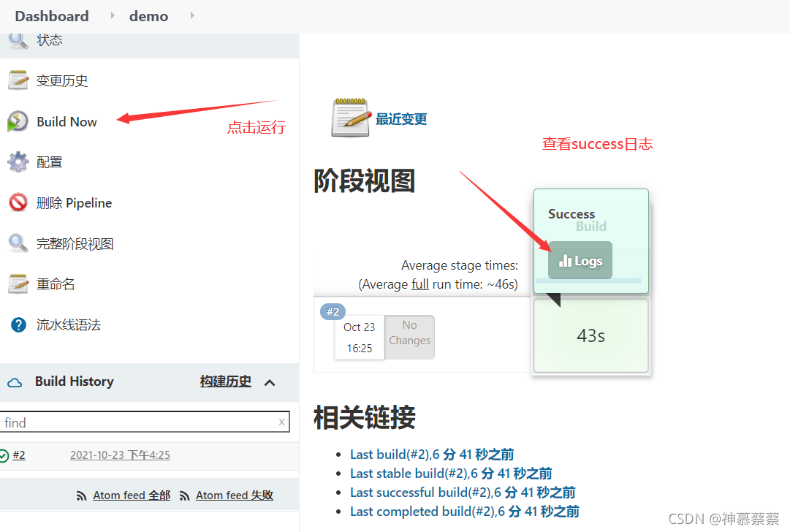Screen dimensions: 790x532
Task: Go to demo breadcrumb
Action: tap(148, 16)
